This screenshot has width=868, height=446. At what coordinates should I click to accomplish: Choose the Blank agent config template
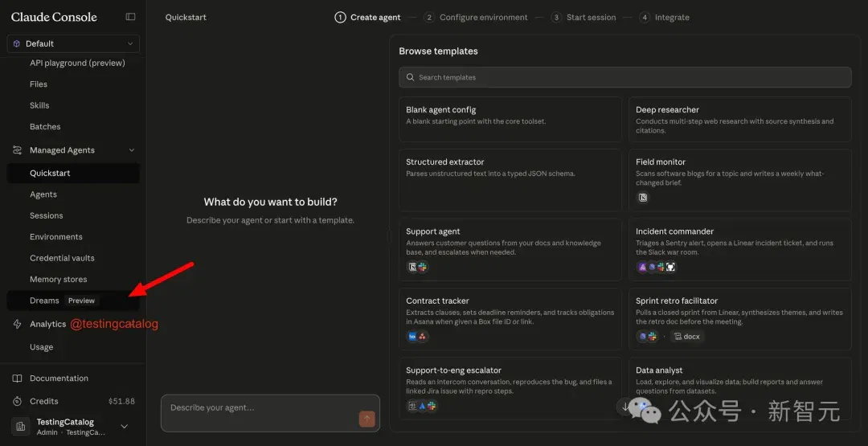(510, 120)
